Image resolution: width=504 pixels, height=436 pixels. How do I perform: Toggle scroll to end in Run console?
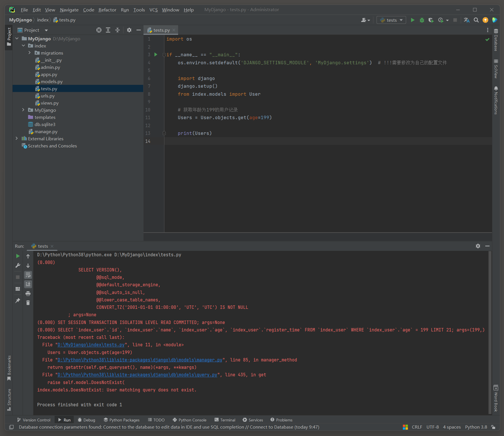click(28, 284)
